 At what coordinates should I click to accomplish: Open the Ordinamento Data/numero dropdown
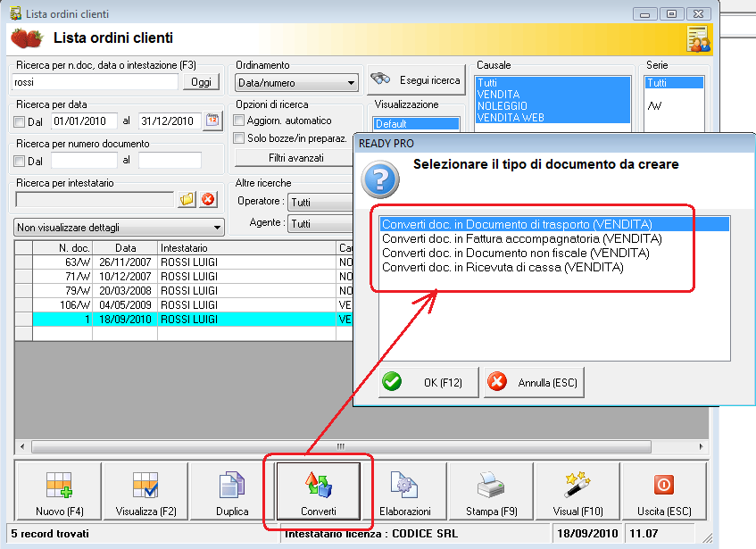296,83
